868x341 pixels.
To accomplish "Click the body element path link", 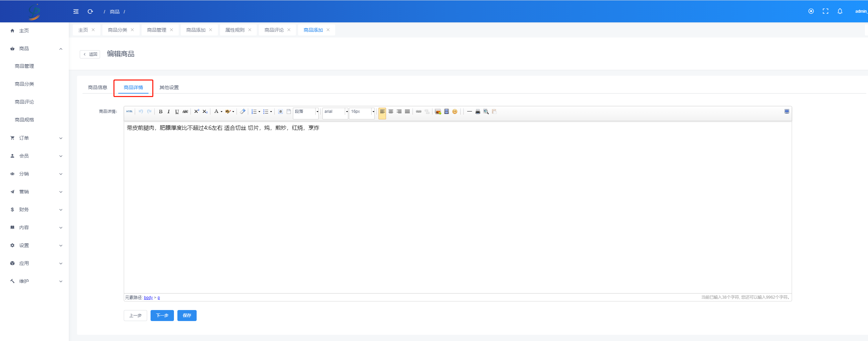I will (149, 298).
